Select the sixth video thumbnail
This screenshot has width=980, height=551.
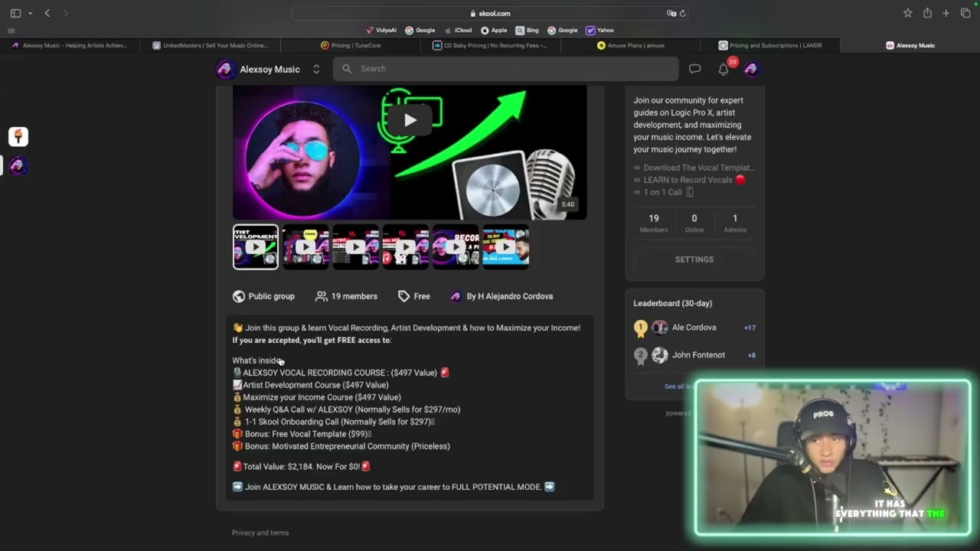505,246
